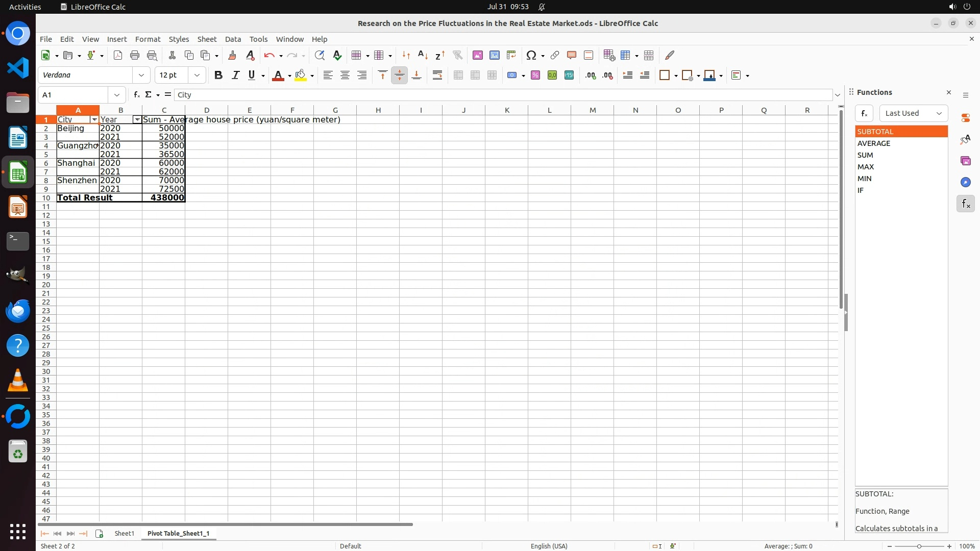980x551 pixels.
Task: Open Function Wizard beside formula bar
Action: point(136,95)
